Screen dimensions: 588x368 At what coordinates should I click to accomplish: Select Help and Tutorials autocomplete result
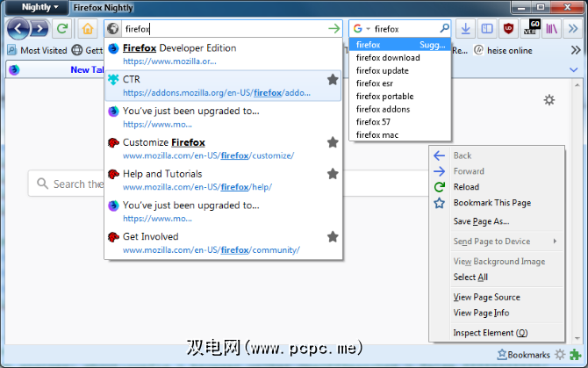(223, 180)
